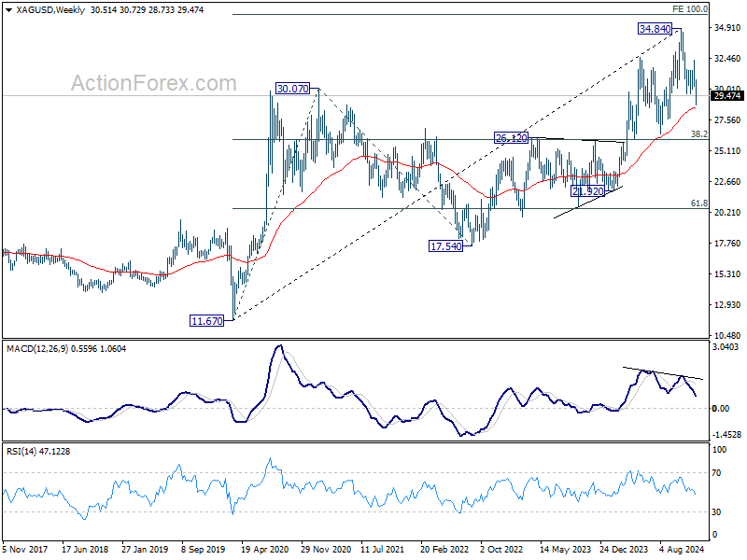Click the 38.2 Fibonacci level label

click(698, 134)
